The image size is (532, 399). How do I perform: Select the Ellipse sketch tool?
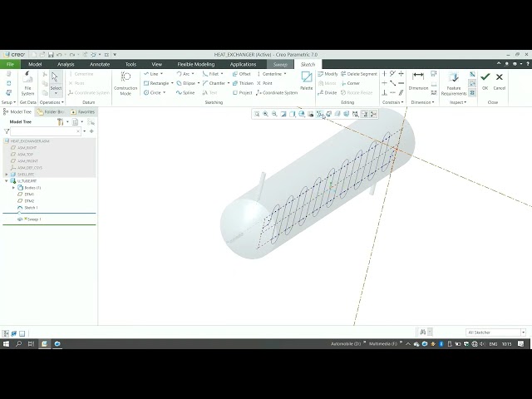(x=185, y=83)
